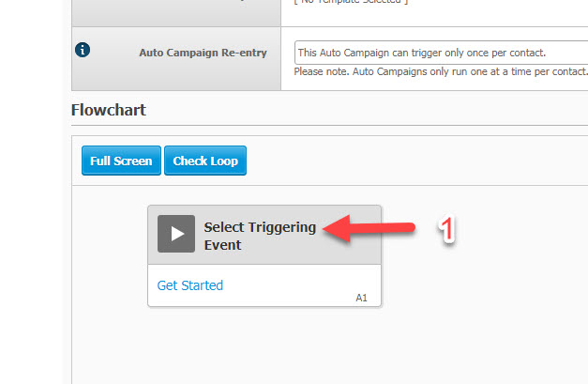Click the play icon in the trigger node

pyautogui.click(x=176, y=234)
